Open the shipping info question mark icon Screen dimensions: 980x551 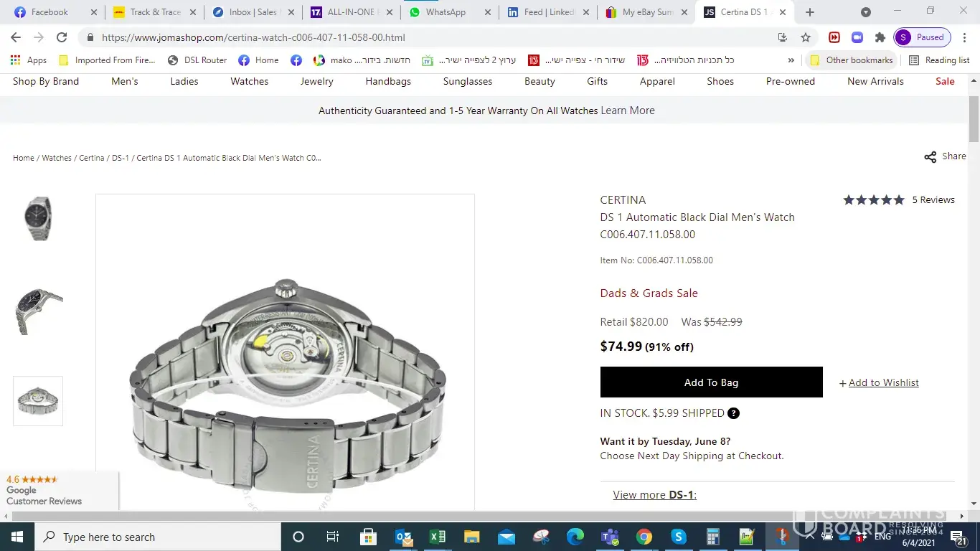point(733,413)
